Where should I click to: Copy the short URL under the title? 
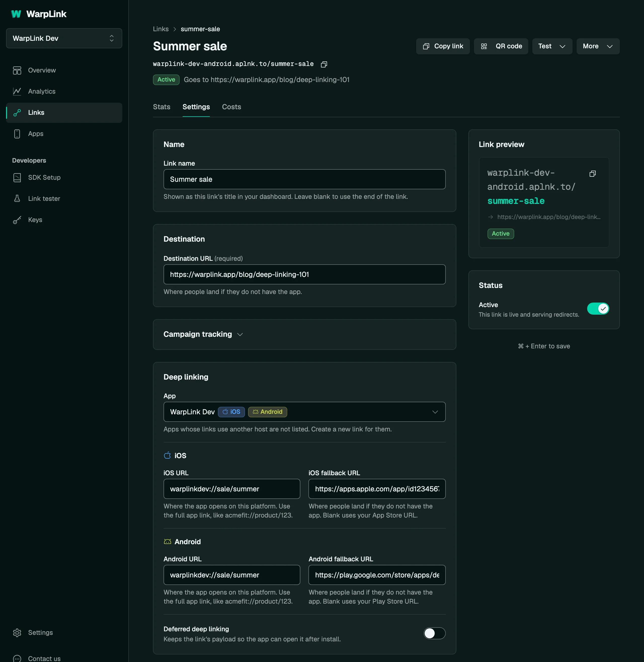click(x=324, y=64)
